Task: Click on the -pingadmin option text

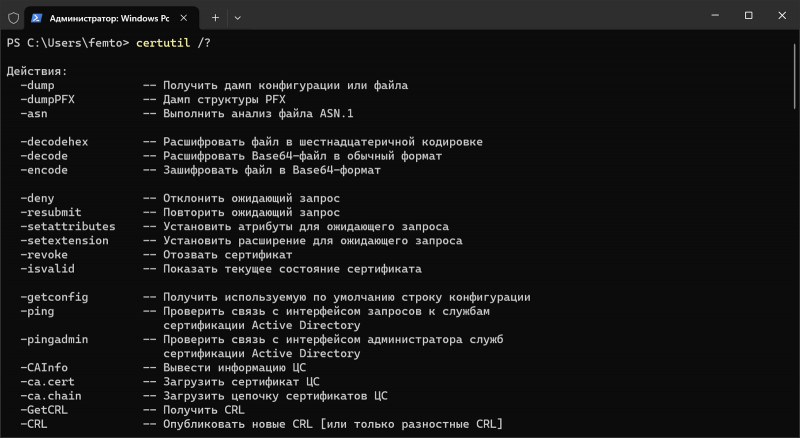Action: pyautogui.click(x=54, y=339)
